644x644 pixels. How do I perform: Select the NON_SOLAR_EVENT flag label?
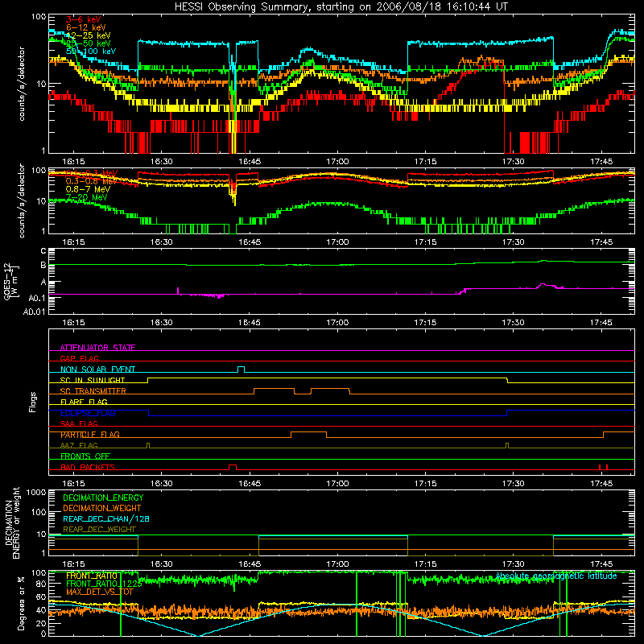pyautogui.click(x=97, y=369)
